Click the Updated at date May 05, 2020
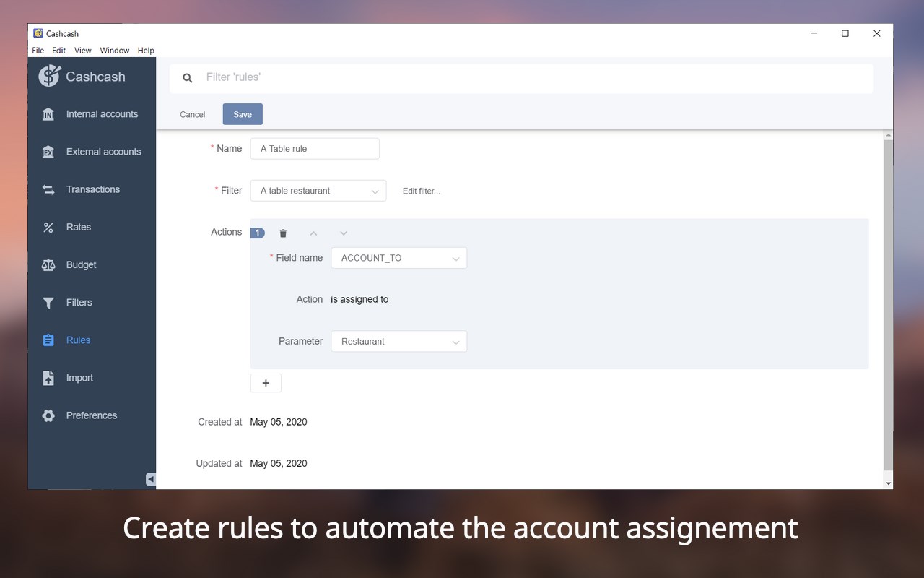This screenshot has width=924, height=578. [279, 463]
